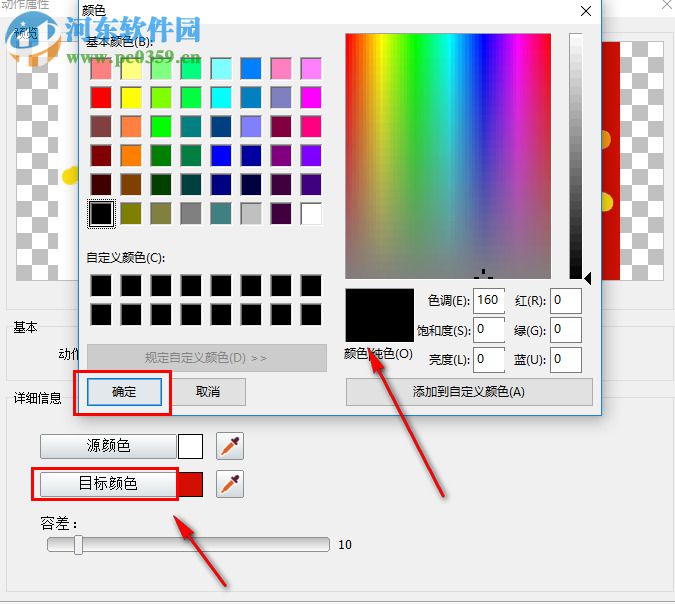The width and height of the screenshot is (675, 604).
Task: Select the magenta basic color swatch
Action: click(311, 98)
